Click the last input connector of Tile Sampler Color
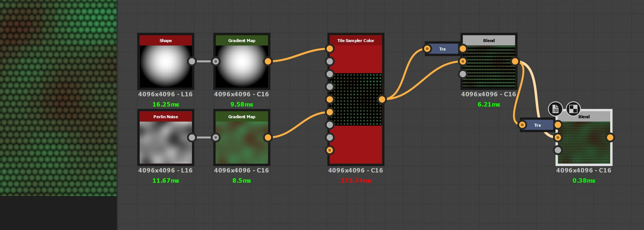 pyautogui.click(x=330, y=150)
